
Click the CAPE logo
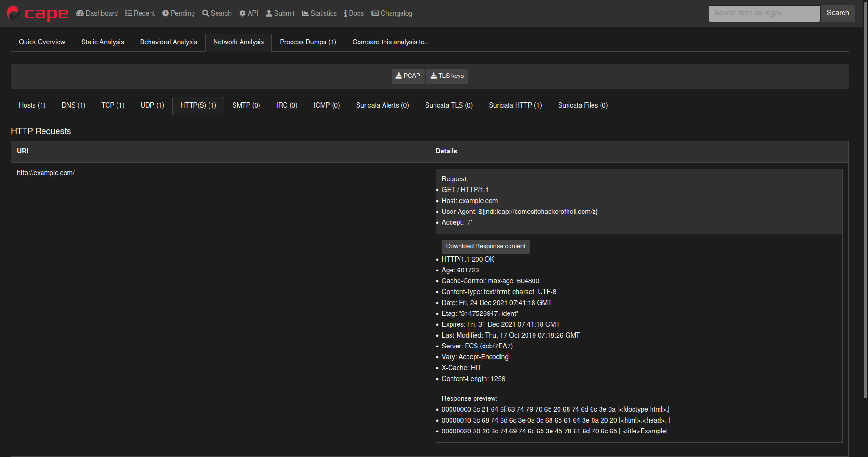tap(38, 14)
